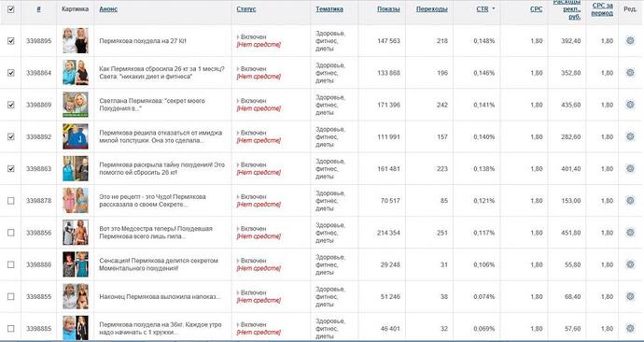
Task: Check the checkbox for ad 3398855
Action: [x=10, y=296]
